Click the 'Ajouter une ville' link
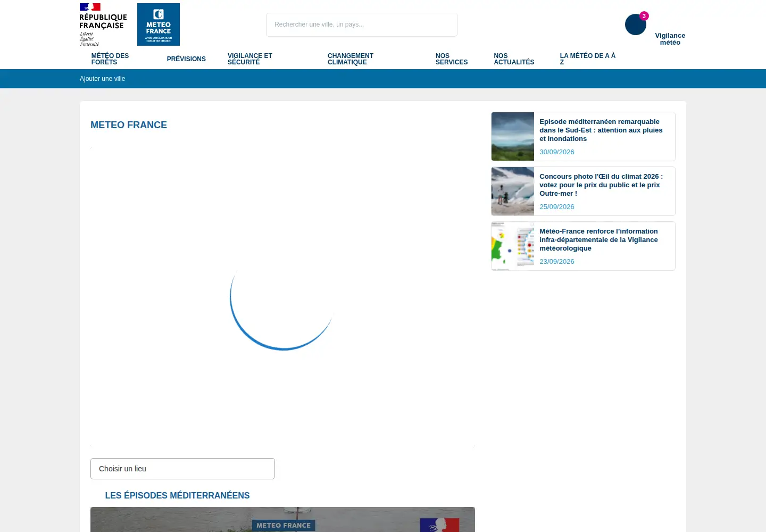The height and width of the screenshot is (532, 766). (x=103, y=79)
